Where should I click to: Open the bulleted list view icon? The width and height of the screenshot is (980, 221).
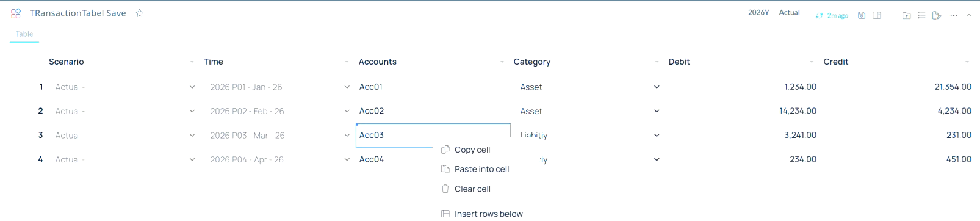click(x=921, y=15)
